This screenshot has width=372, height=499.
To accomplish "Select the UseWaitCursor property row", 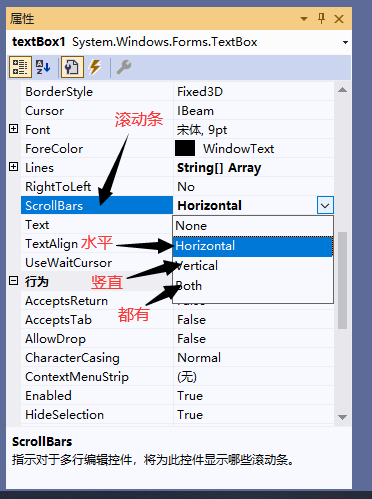I will click(97, 263).
